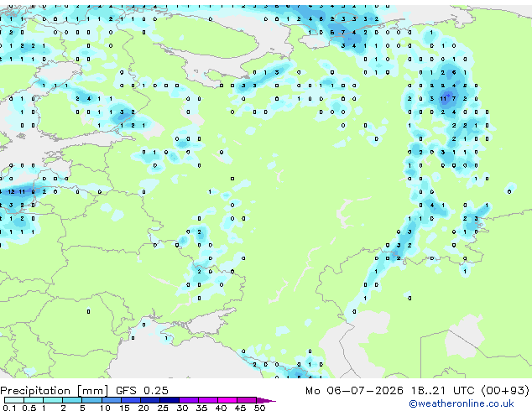Select the 15–20 mm legend swatch
Image resolution: width=532 pixels, height=411 pixels.
point(131,400)
